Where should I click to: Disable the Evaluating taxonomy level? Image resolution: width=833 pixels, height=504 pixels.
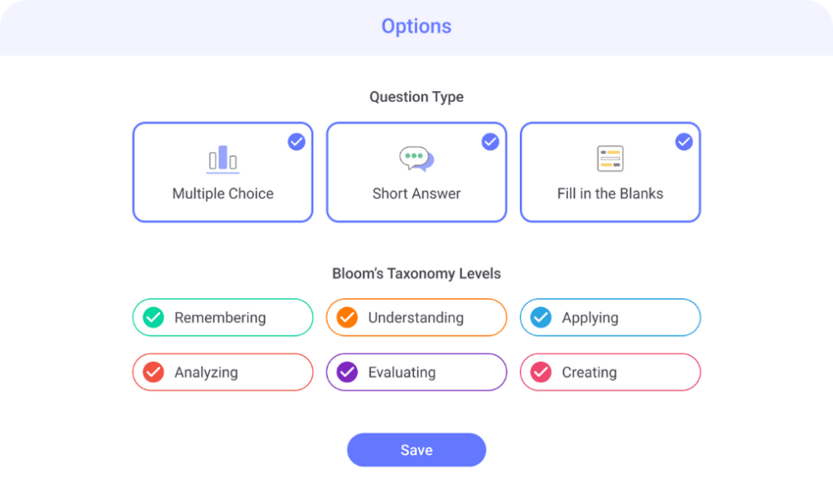(x=416, y=372)
